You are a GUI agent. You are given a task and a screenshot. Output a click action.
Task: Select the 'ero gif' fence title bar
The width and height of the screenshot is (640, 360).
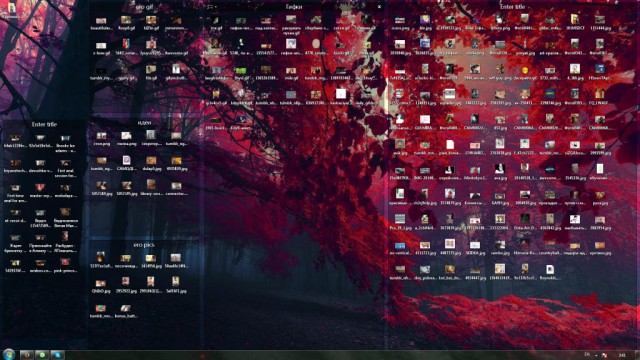pos(144,7)
